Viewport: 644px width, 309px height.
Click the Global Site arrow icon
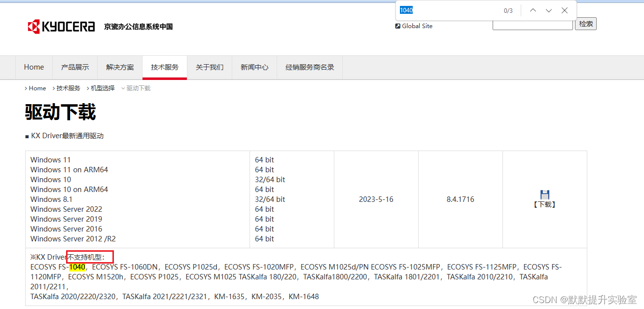(397, 26)
